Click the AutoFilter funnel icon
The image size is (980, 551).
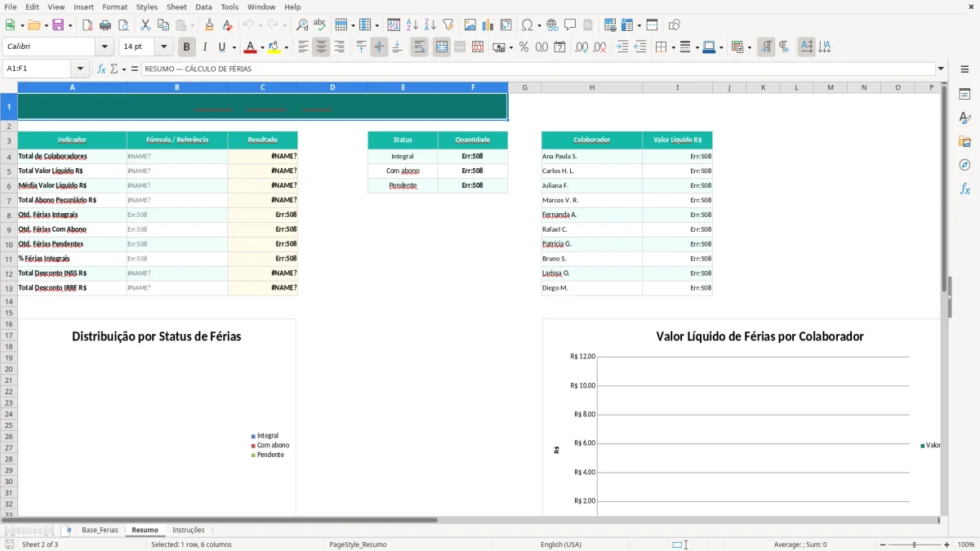point(448,25)
